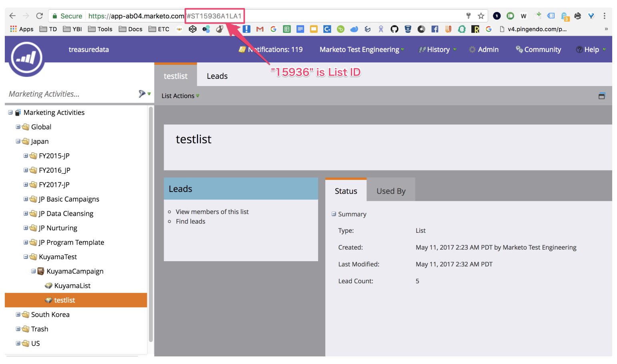Expand the Global folder
This screenshot has width=617, height=364.
[18, 127]
